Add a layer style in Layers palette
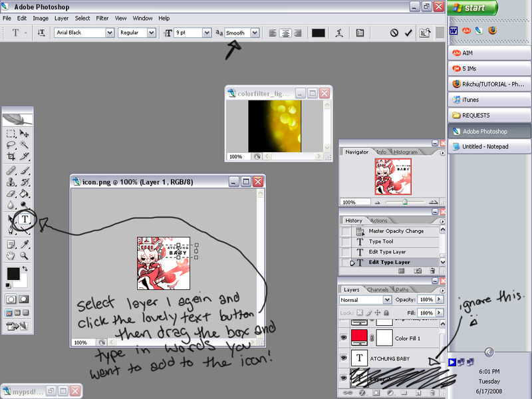The height and width of the screenshot is (399, 532). [x=362, y=393]
